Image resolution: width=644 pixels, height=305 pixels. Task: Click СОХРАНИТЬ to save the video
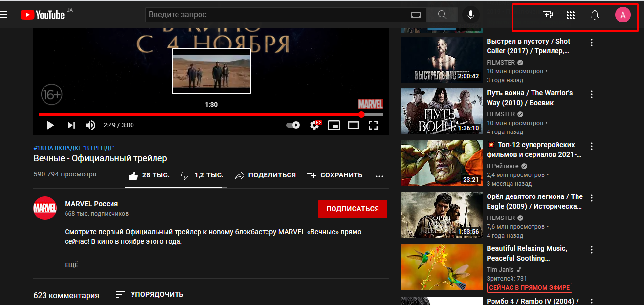[334, 175]
